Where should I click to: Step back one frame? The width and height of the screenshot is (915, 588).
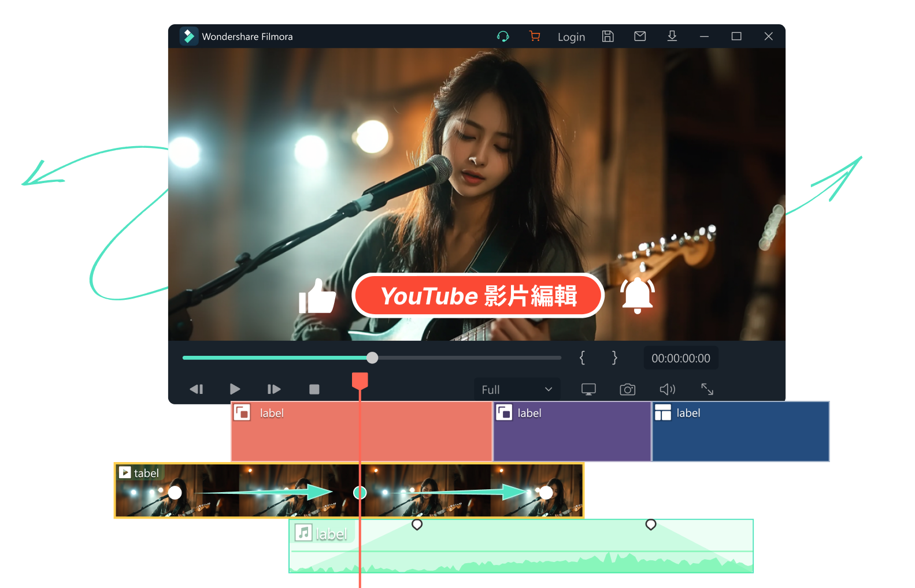click(x=197, y=389)
